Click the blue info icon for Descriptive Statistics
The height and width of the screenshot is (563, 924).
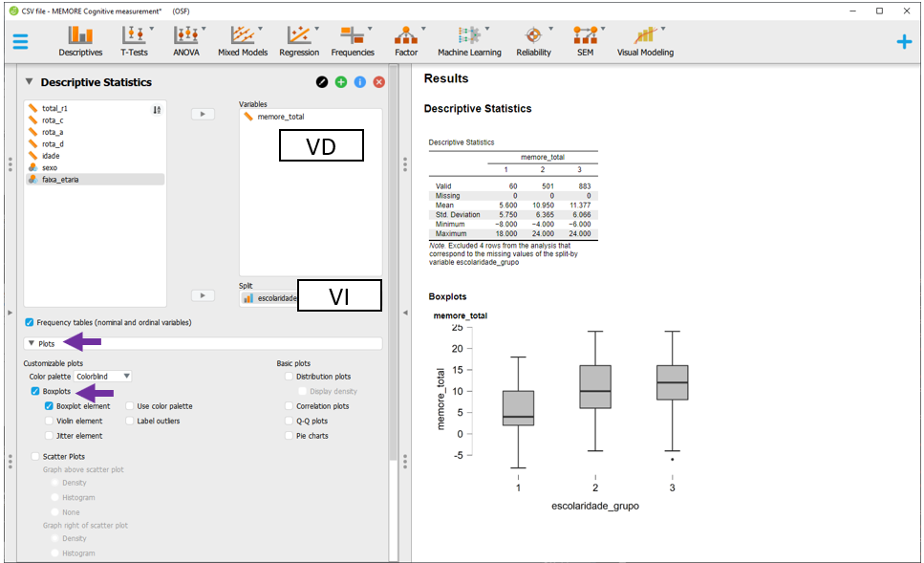[x=360, y=82]
